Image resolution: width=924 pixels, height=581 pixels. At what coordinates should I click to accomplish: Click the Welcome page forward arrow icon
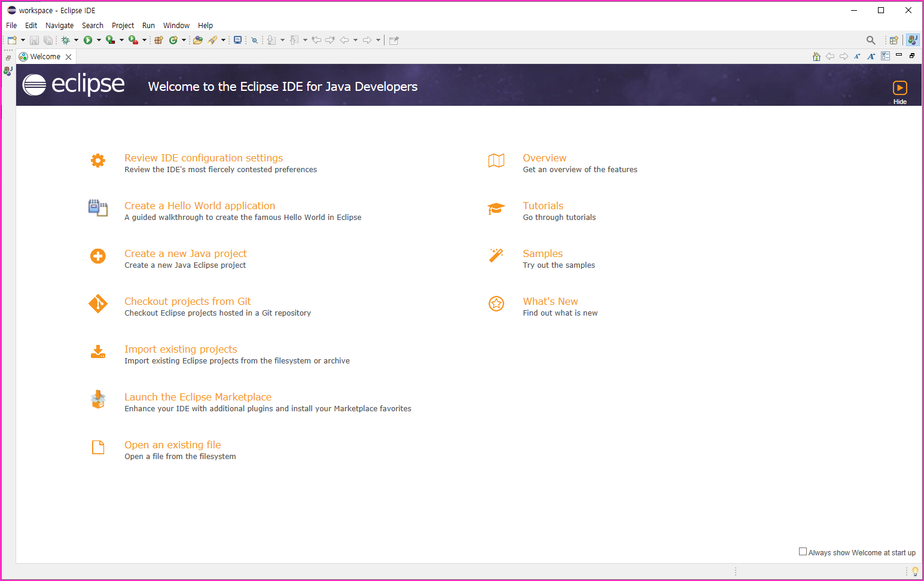click(x=844, y=56)
